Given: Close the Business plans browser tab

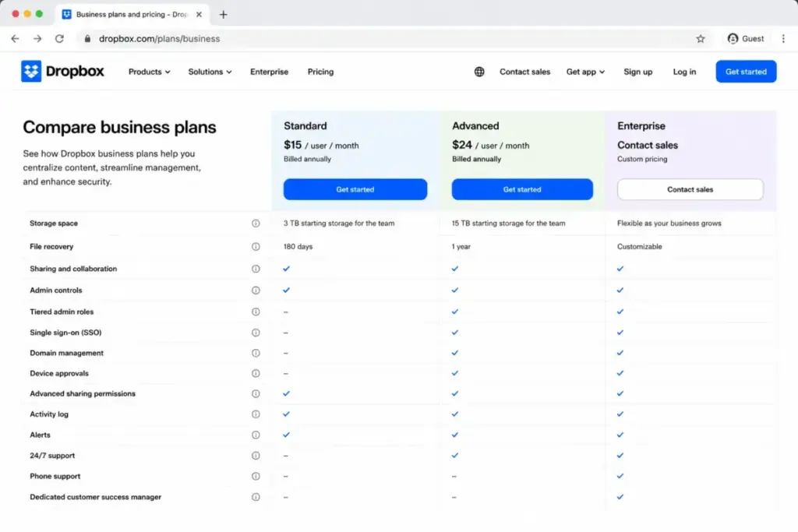Looking at the screenshot, I should [199, 14].
